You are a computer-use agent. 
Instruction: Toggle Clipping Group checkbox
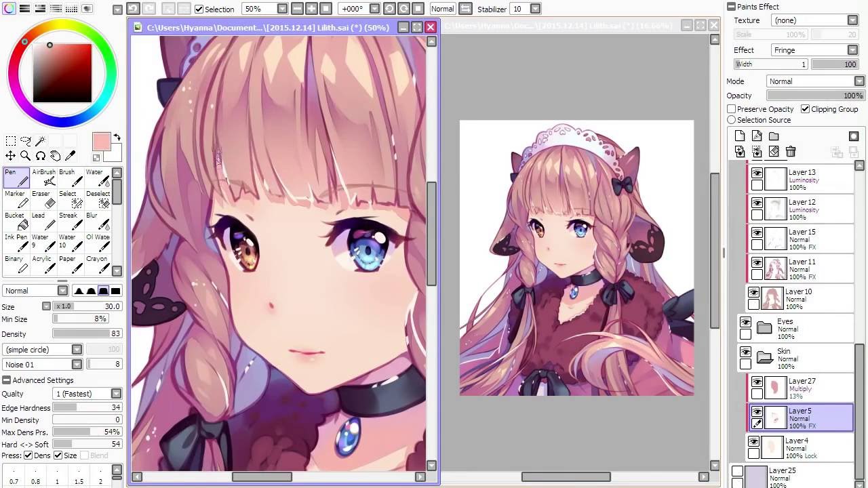805,108
